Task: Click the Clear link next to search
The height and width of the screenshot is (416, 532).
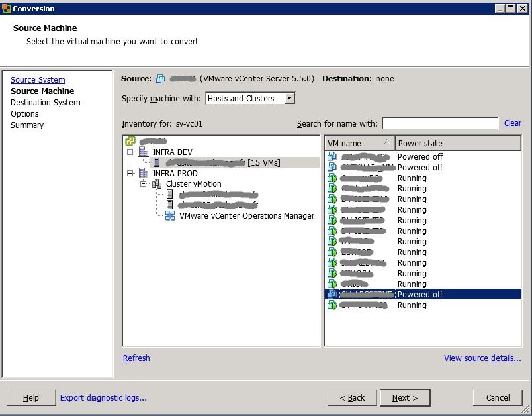Action: point(512,123)
